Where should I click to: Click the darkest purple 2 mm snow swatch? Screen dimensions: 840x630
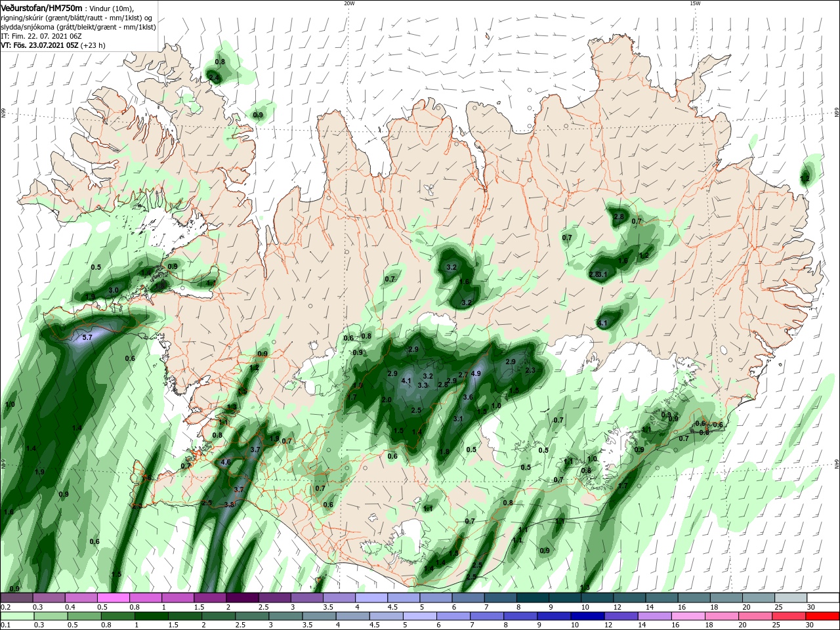[242, 598]
